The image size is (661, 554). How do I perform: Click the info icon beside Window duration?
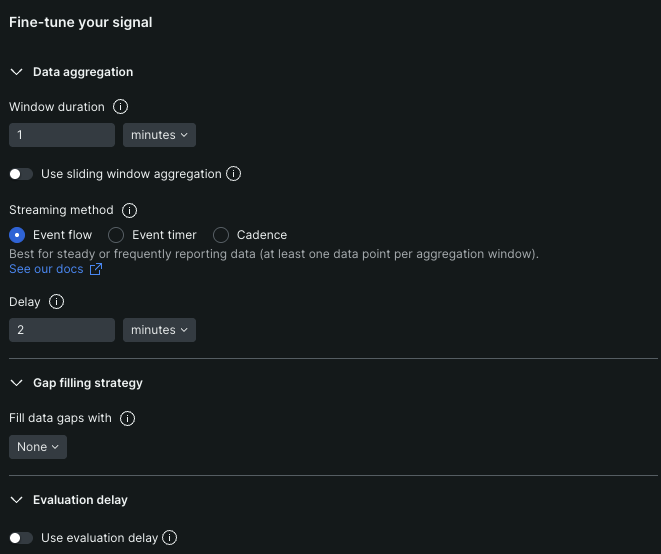tap(121, 107)
